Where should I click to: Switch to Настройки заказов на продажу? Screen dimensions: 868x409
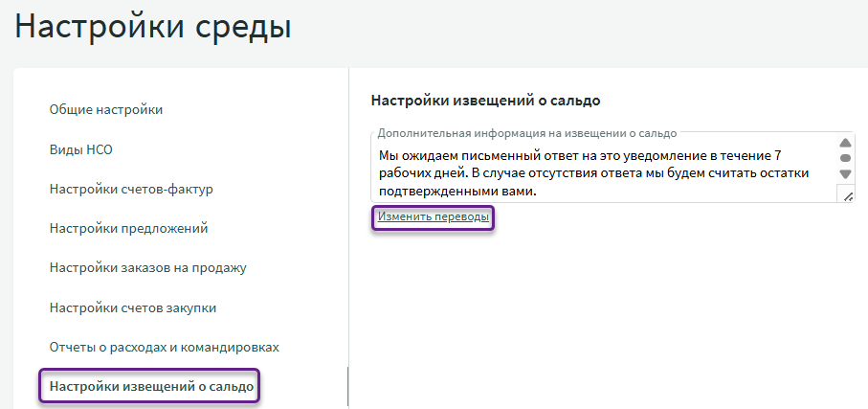coord(148,267)
